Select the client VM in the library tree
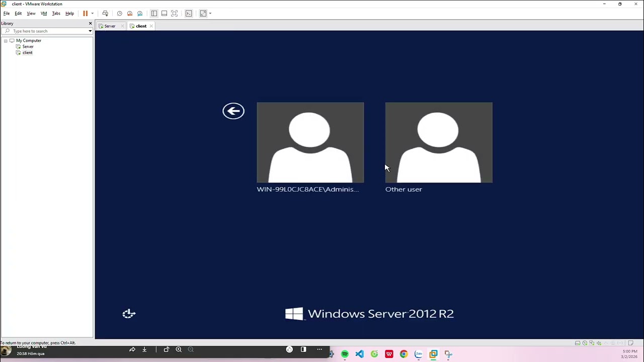Image resolution: width=644 pixels, height=362 pixels. (x=27, y=53)
